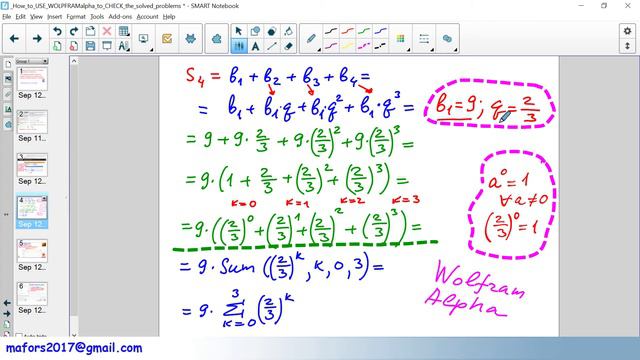Redo the last undone action
Viewport: 640px width, 360px height.
point(74,31)
